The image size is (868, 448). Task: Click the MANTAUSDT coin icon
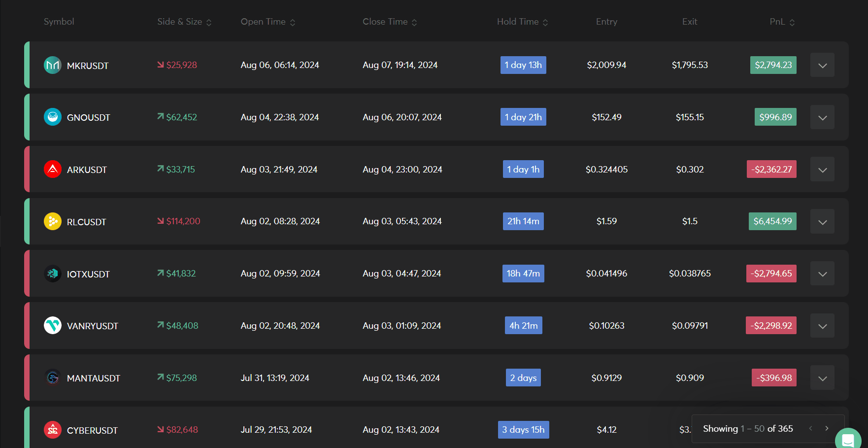[x=53, y=378]
